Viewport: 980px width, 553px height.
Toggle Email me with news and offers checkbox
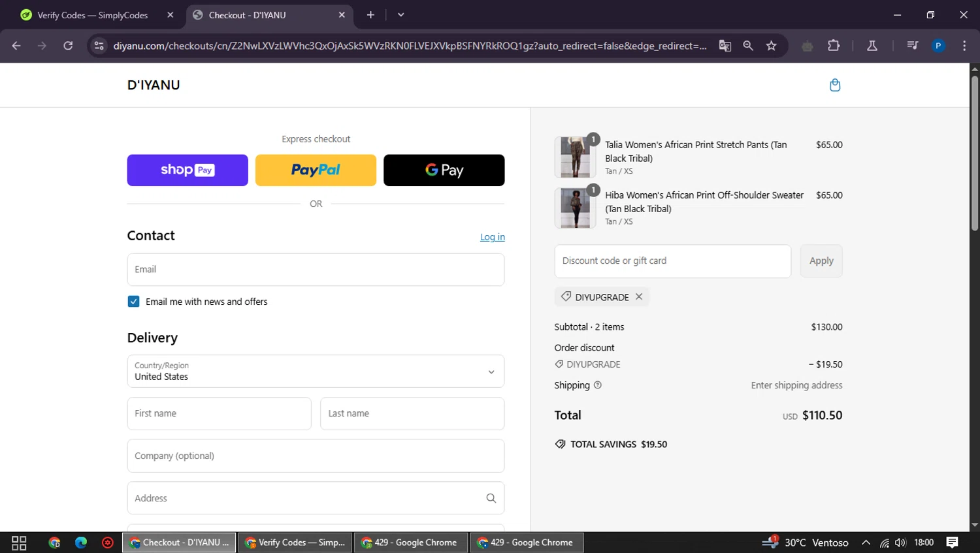pos(133,302)
